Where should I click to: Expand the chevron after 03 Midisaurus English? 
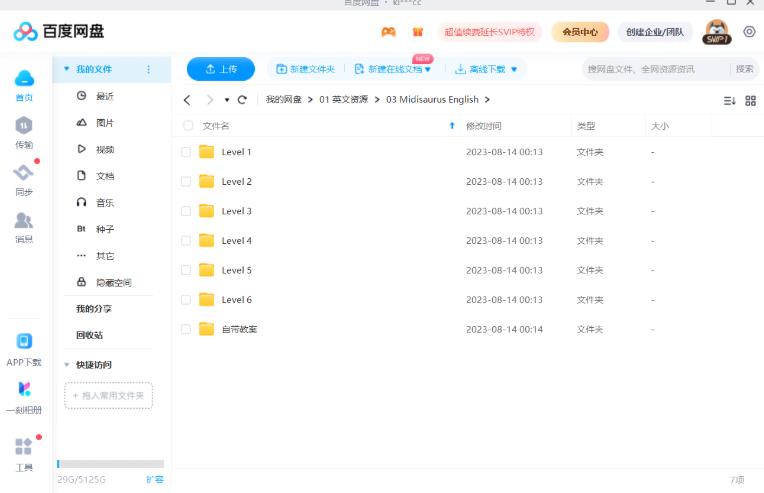tap(487, 99)
